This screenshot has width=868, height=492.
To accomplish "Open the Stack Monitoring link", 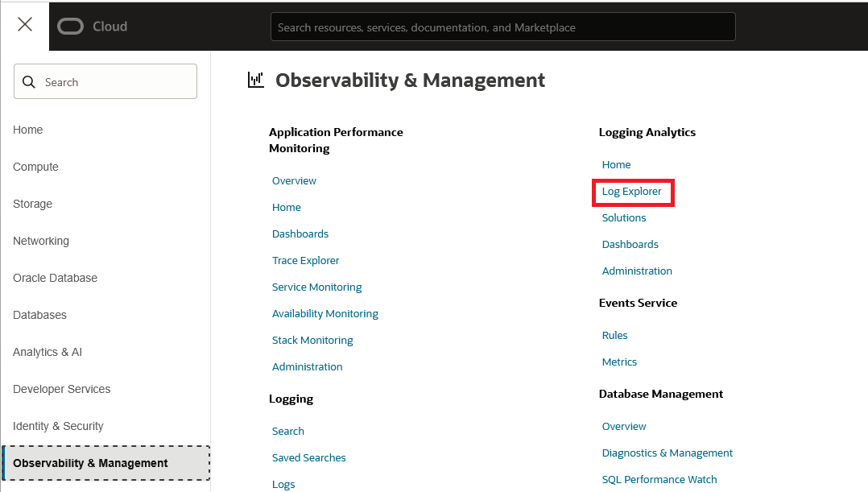I will click(x=312, y=341).
